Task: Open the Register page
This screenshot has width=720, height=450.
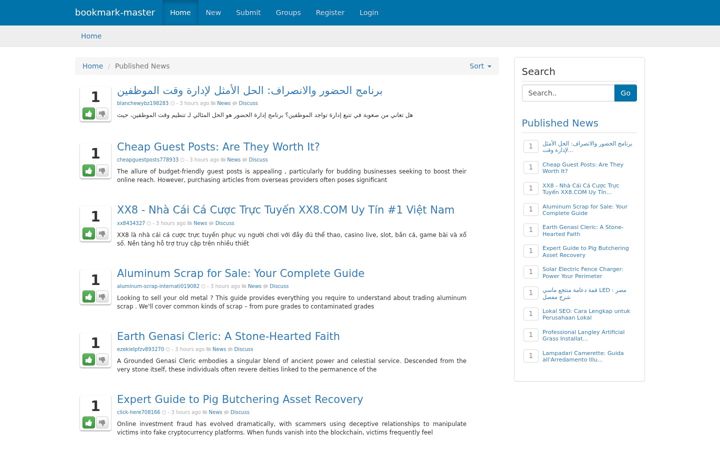Action: coord(330,12)
